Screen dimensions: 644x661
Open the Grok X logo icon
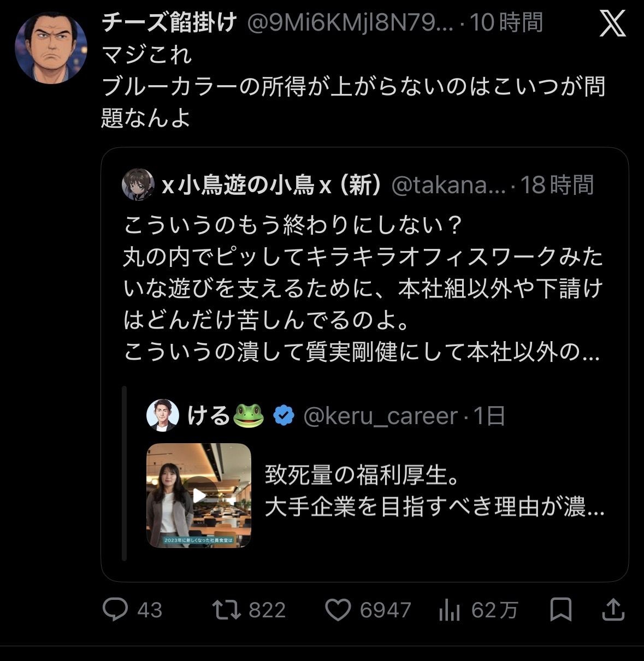coord(612,24)
